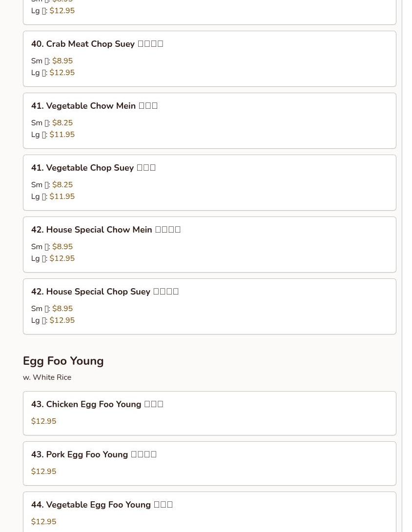Click the "w. White Rice" subtitle
Image resolution: width=412 pixels, height=532 pixels.
[47, 377]
